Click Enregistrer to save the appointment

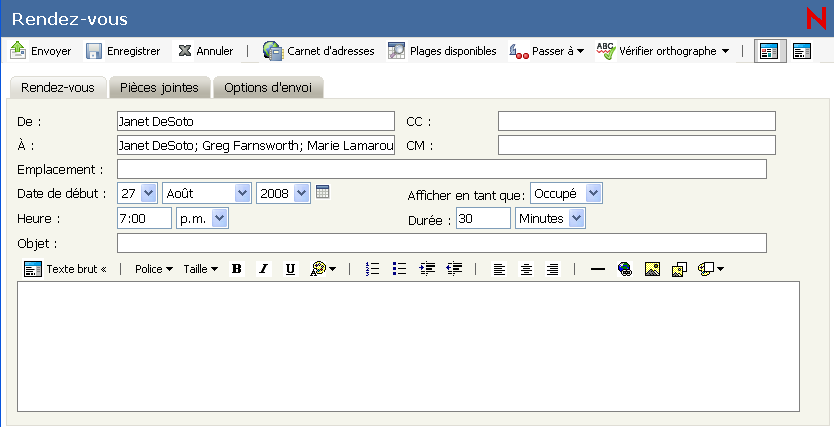click(x=123, y=51)
